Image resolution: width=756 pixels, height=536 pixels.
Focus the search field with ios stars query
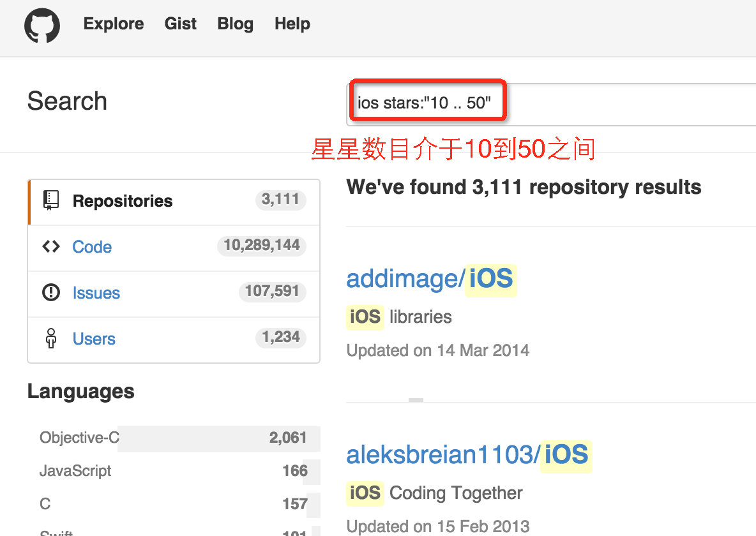551,104
